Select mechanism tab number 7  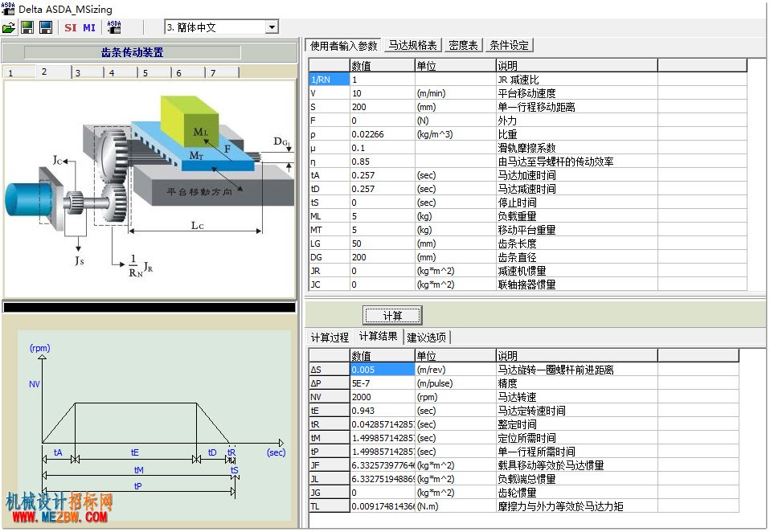(222, 72)
